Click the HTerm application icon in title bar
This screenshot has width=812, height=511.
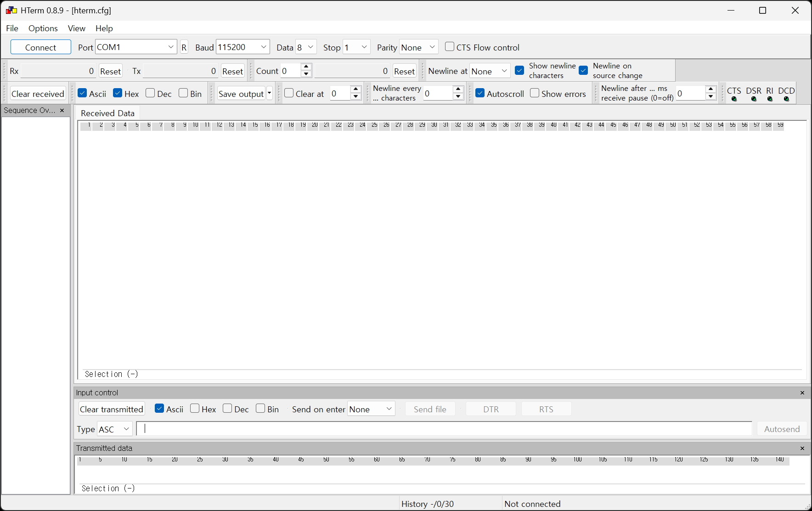pos(11,10)
